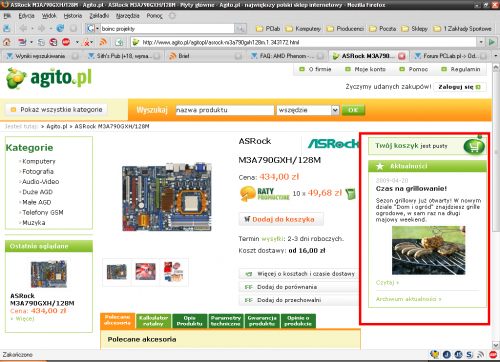
Task: Click the Zaloguj się button
Action: (460, 87)
